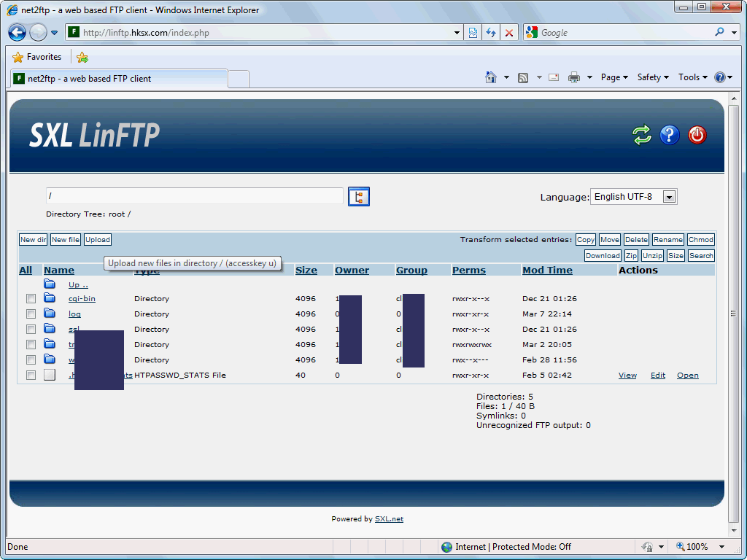Click the compatibility view icon in address bar
747x560 pixels.
pyautogui.click(x=473, y=32)
